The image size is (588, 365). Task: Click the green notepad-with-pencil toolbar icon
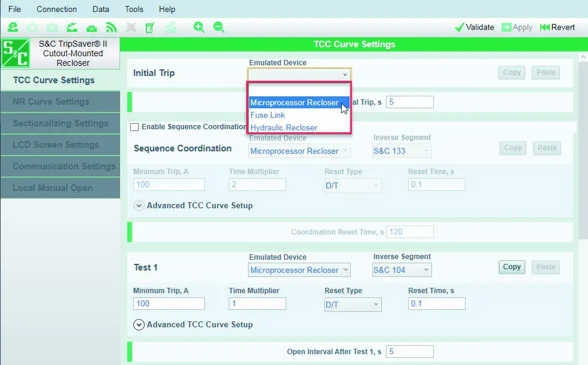150,28
